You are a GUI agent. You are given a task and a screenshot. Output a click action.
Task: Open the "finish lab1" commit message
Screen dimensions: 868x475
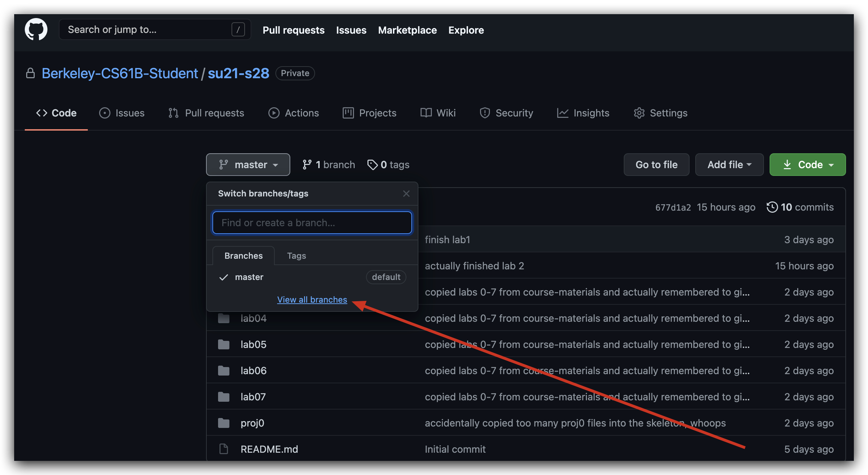tap(447, 240)
